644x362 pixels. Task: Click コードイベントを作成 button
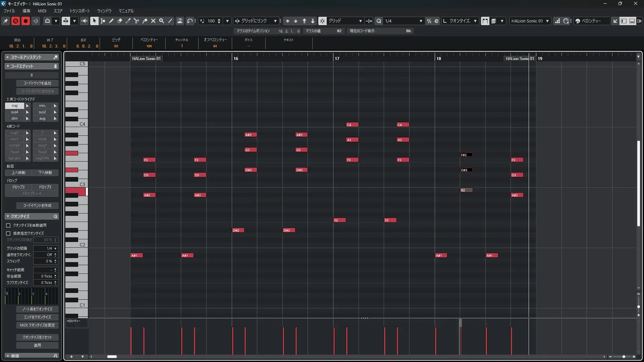tap(37, 205)
